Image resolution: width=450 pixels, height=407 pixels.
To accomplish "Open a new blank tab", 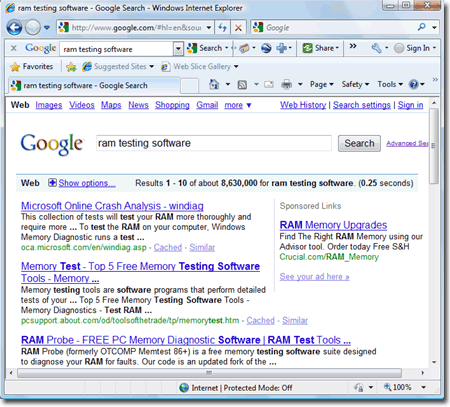I will pyautogui.click(x=190, y=86).
